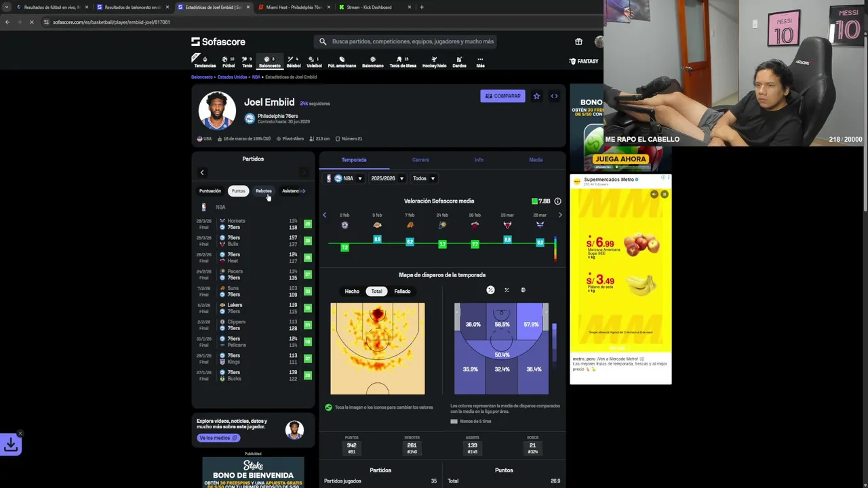Viewport: 868px width, 488px height.
Task: Open the 2025/2026 season dropdown
Action: (x=387, y=178)
